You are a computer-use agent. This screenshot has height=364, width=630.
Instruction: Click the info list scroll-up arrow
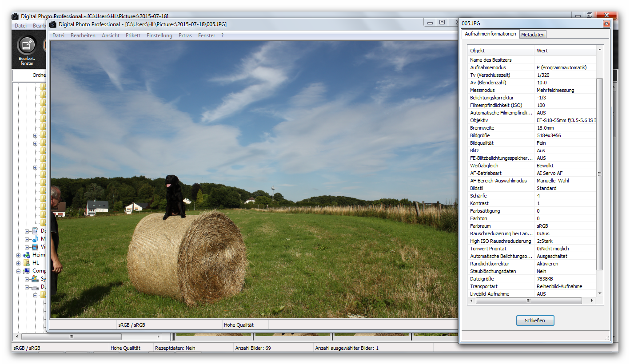pyautogui.click(x=600, y=49)
